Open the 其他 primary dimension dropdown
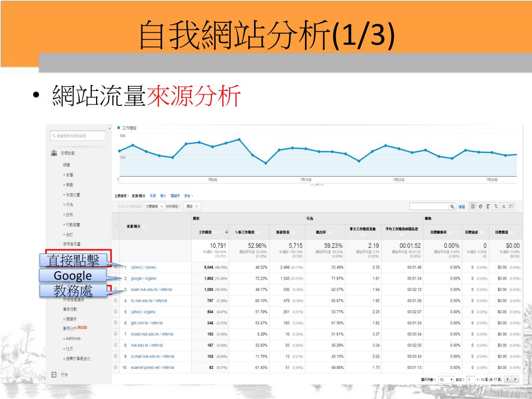Image resolution: width=532 pixels, height=399 pixels. point(189,196)
